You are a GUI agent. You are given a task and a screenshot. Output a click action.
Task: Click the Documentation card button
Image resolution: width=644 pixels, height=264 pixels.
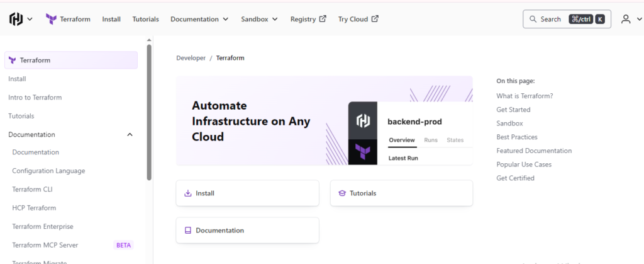click(247, 230)
